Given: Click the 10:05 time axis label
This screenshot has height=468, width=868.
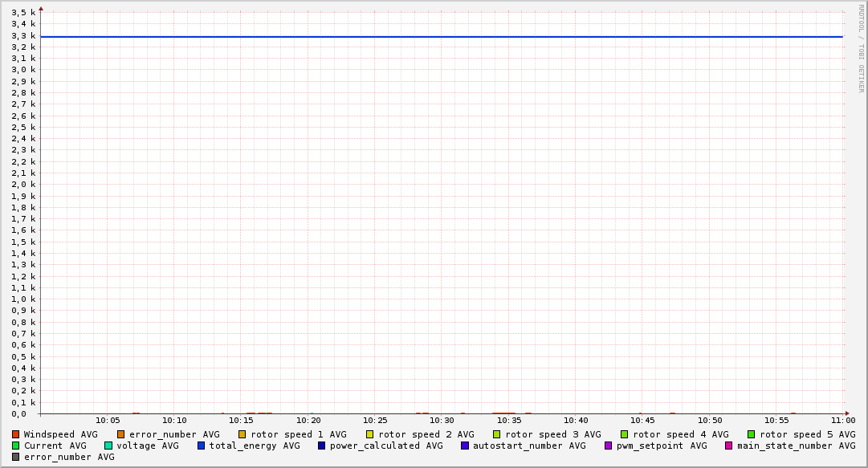Looking at the screenshot, I should click(x=108, y=420).
